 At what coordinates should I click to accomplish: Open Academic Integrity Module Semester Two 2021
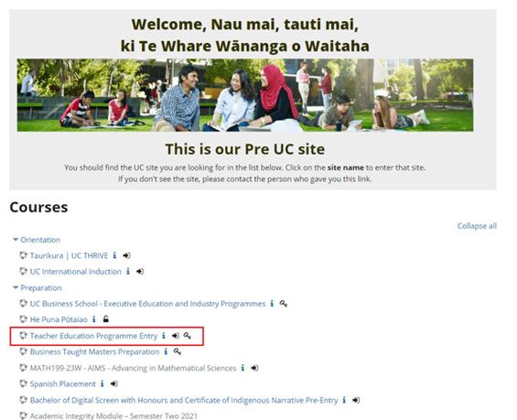click(x=113, y=415)
